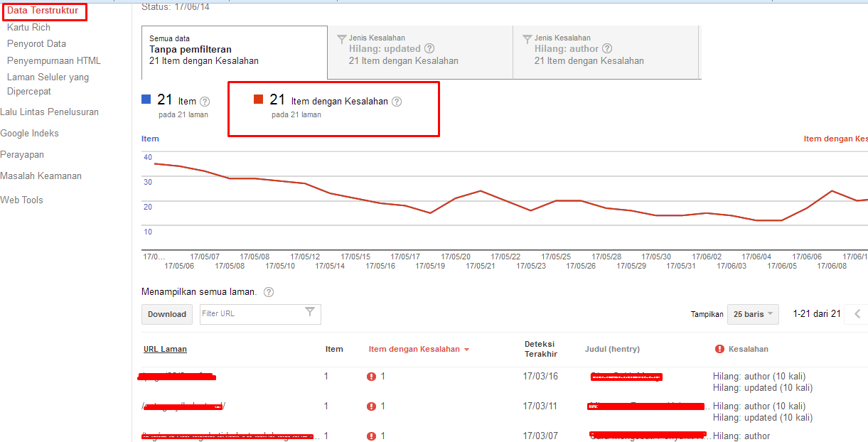Viewport: 868px width, 442px height.
Task: Click filter funnel icon on Hilang: updated tab
Action: (x=341, y=38)
